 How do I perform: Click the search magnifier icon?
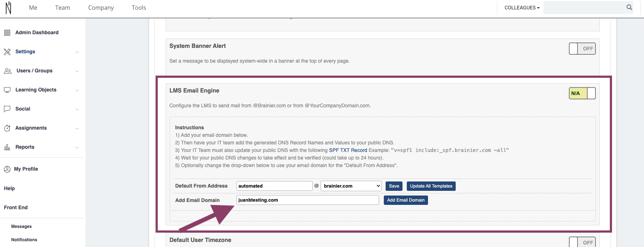[629, 7]
